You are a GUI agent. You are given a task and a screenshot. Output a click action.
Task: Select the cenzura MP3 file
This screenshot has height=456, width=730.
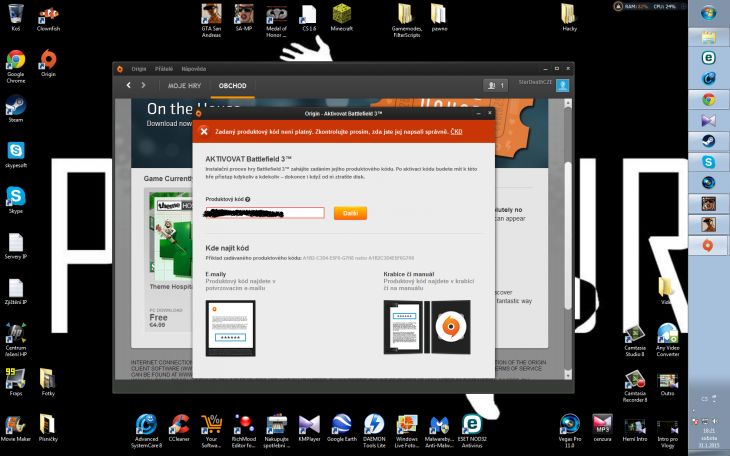[x=602, y=428]
